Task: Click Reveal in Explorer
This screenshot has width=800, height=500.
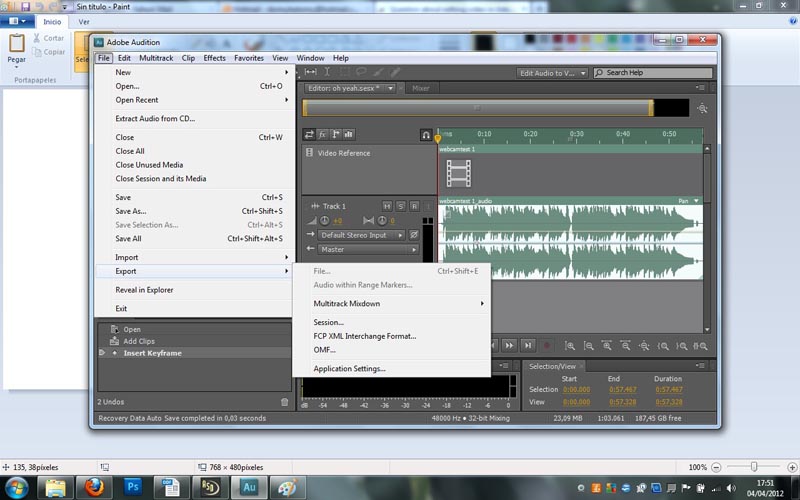Action: [195, 290]
